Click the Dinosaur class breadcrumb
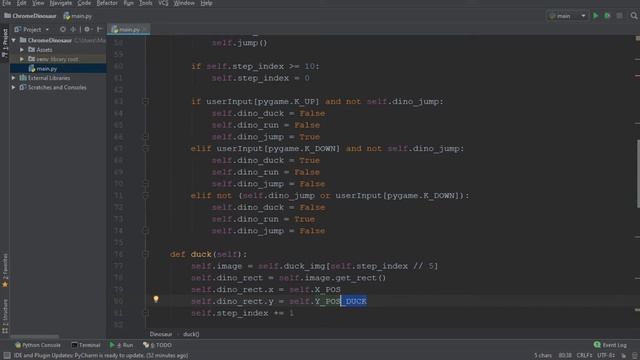Viewport: 640px width, 360px height. [161, 334]
